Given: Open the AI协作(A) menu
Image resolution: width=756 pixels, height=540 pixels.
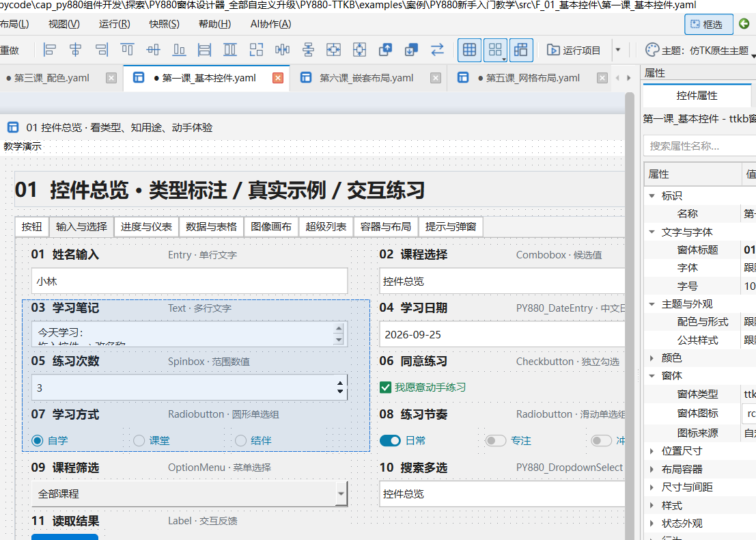Looking at the screenshot, I should pos(270,24).
